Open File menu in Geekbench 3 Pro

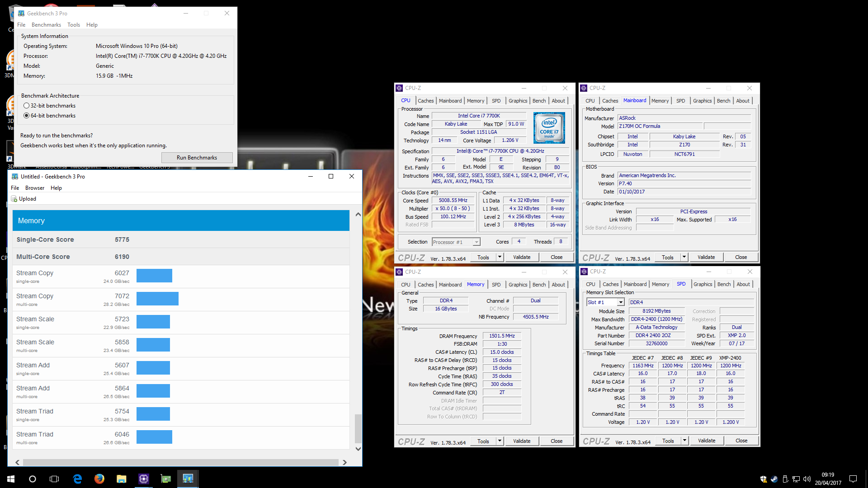(21, 25)
